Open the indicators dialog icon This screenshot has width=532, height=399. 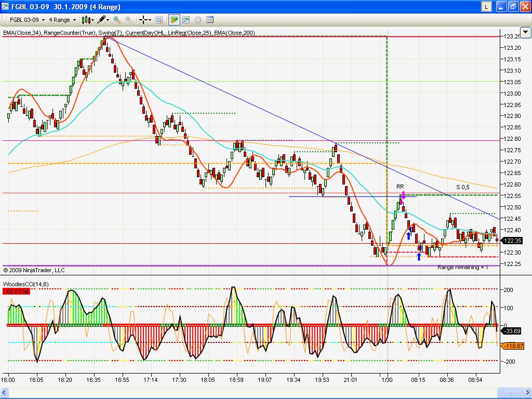pos(185,20)
